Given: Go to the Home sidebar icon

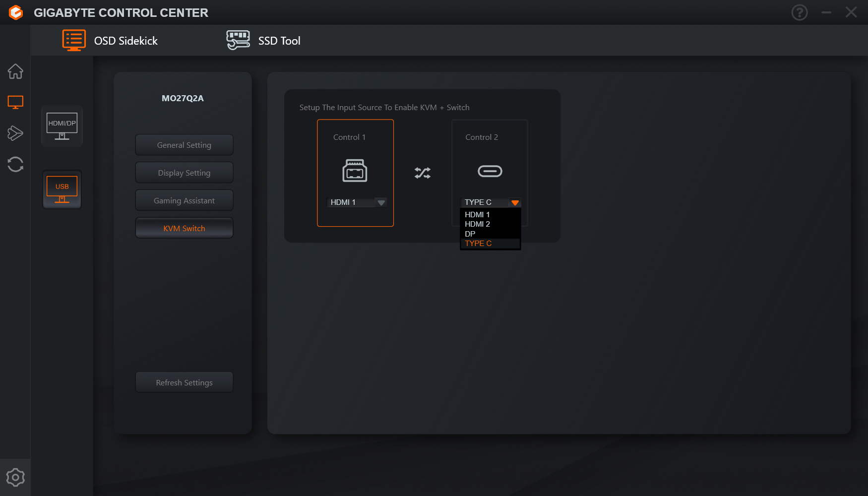Looking at the screenshot, I should (15, 71).
